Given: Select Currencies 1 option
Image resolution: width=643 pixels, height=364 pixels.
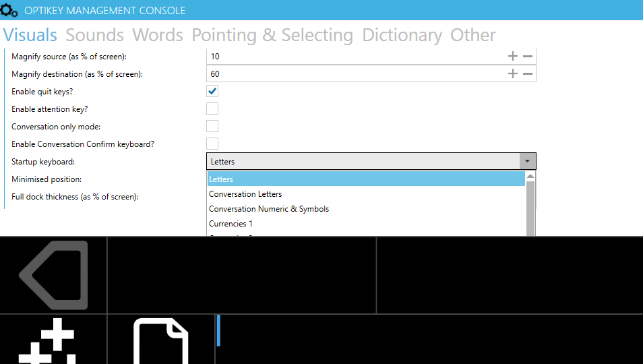Looking at the screenshot, I should tap(366, 223).
